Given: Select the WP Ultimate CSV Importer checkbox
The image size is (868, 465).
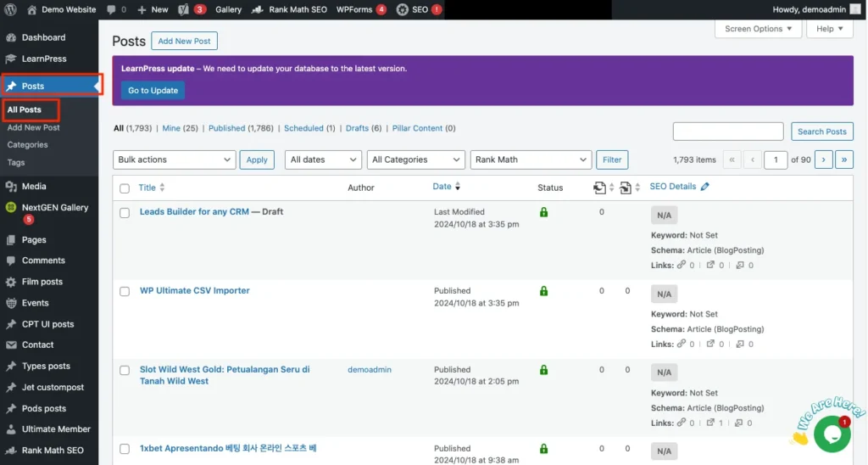Looking at the screenshot, I should (125, 291).
